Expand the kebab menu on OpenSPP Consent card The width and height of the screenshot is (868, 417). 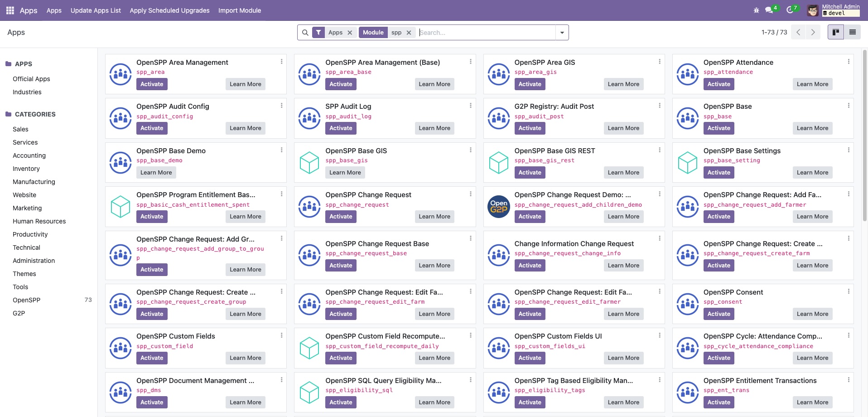pos(848,291)
